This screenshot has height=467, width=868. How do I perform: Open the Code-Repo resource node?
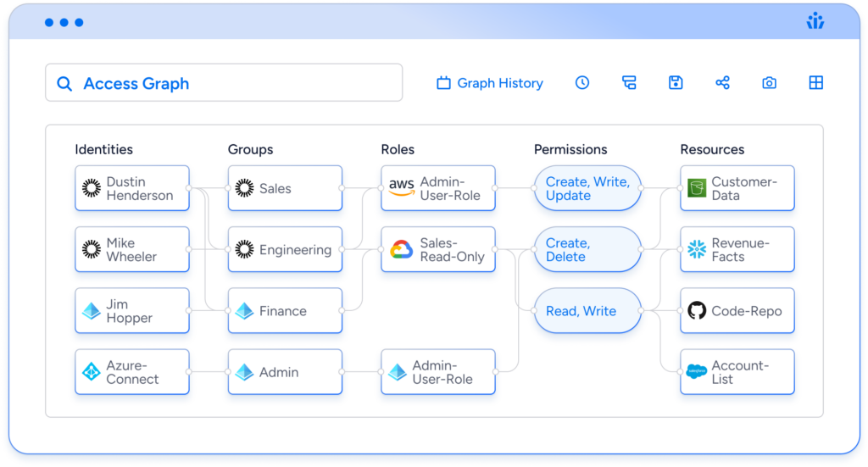click(x=737, y=311)
